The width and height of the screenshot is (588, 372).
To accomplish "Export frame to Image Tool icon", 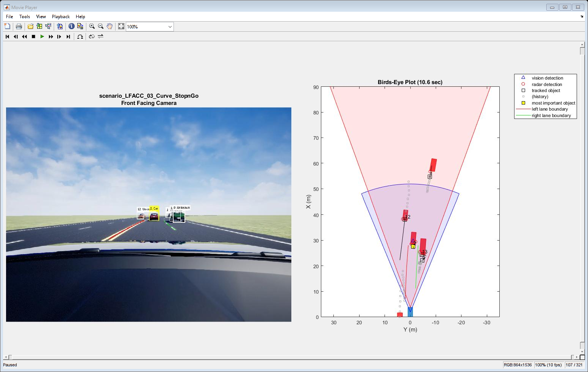I will pyautogui.click(x=60, y=26).
